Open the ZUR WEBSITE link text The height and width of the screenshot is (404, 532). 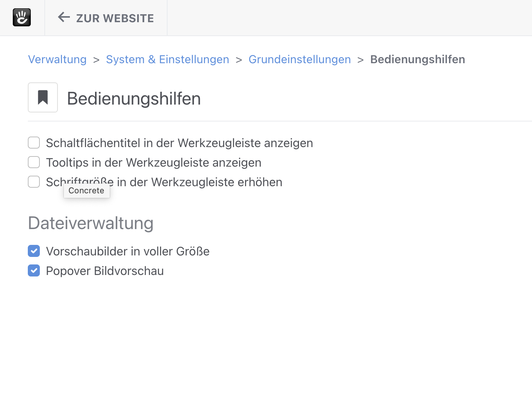[x=115, y=18]
